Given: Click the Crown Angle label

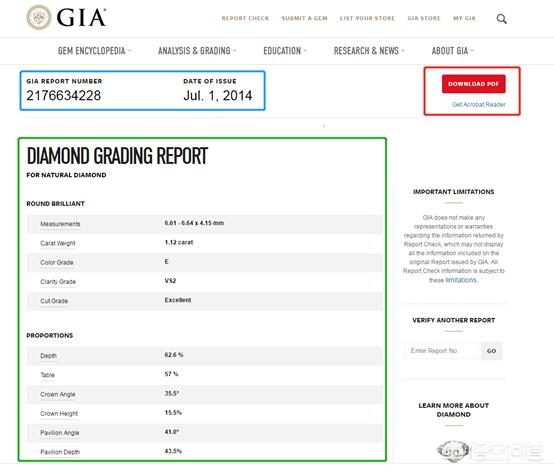Looking at the screenshot, I should pyautogui.click(x=58, y=394).
